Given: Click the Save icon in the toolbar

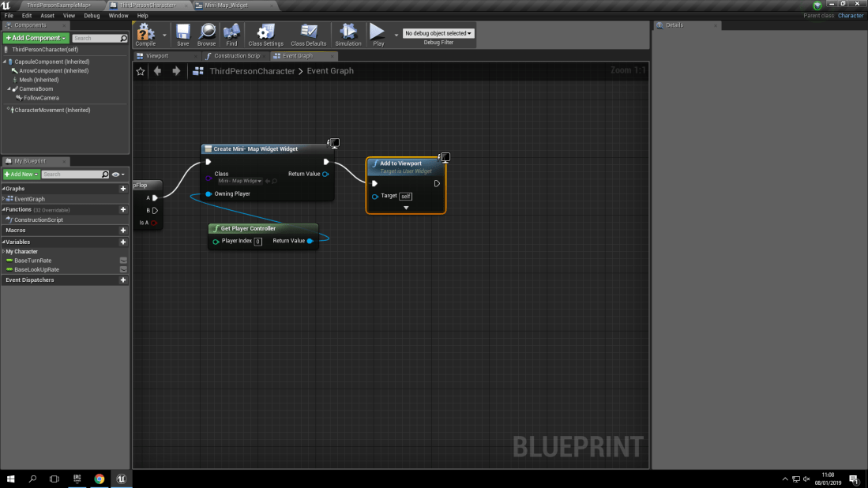Looking at the screenshot, I should (x=182, y=34).
